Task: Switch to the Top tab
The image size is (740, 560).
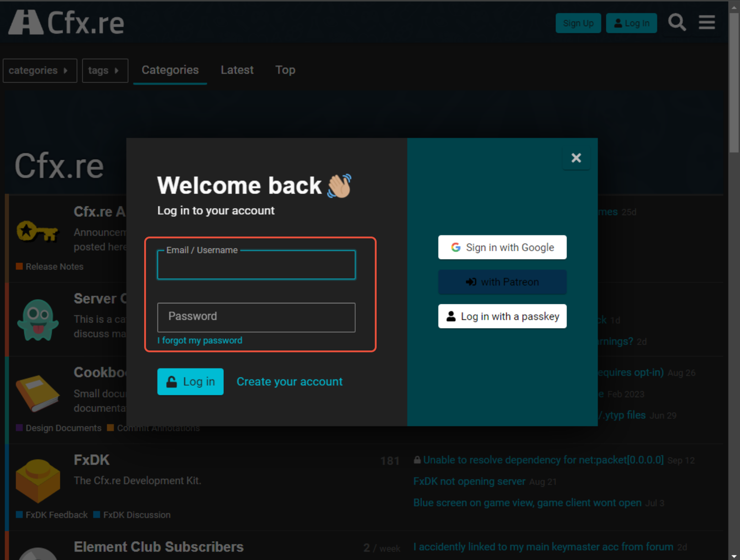Action: click(x=285, y=70)
